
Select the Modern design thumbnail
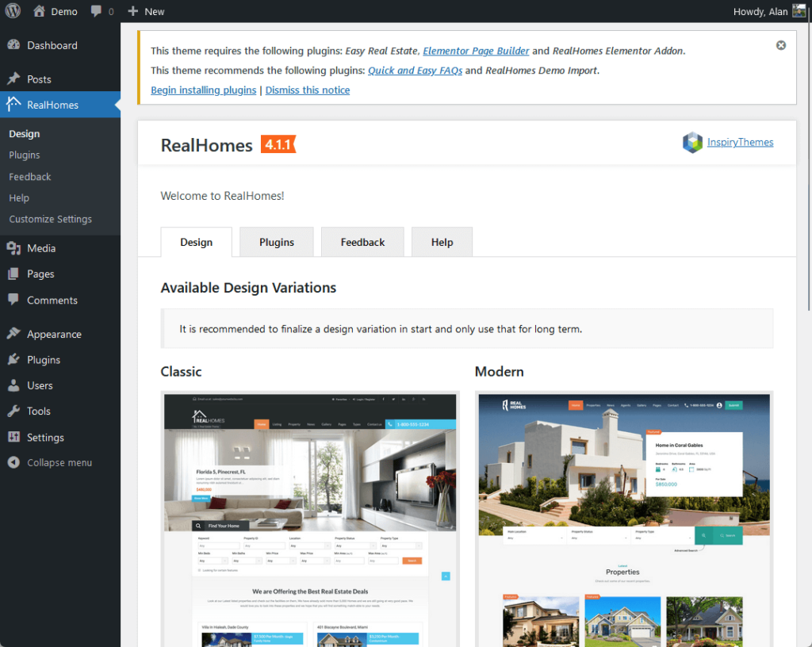click(624, 519)
